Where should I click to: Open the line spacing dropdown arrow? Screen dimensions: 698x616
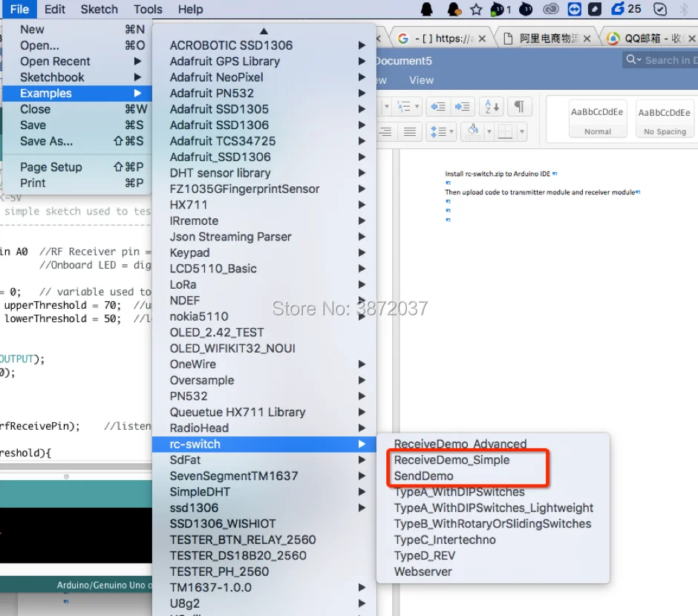451,131
